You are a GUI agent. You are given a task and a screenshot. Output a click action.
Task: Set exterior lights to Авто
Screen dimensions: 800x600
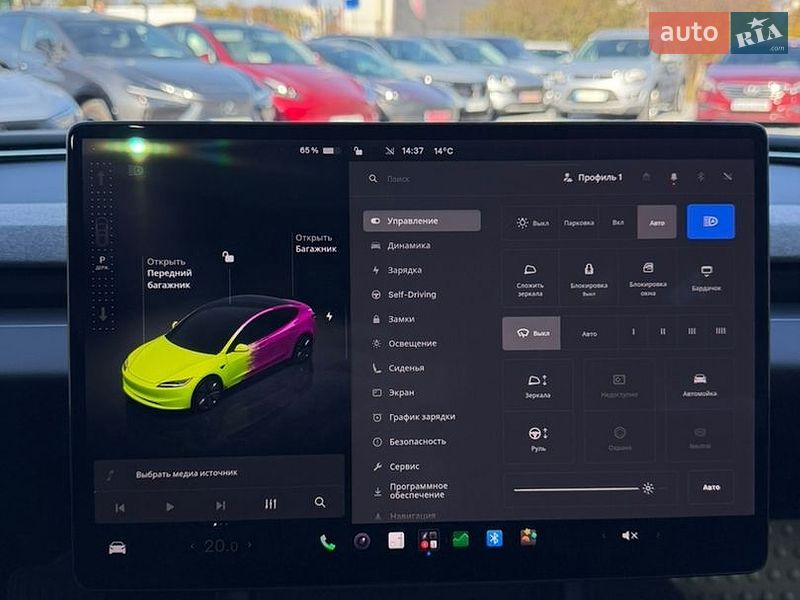tap(657, 222)
